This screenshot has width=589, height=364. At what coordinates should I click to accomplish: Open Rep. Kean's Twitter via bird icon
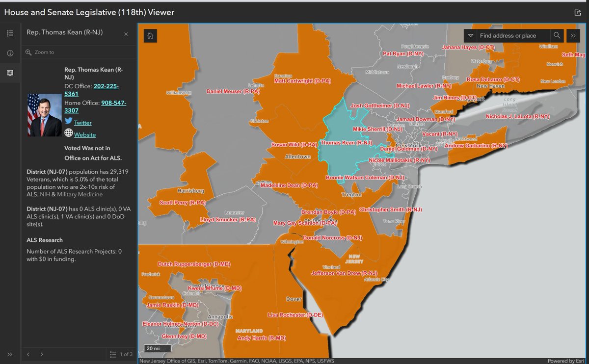click(68, 122)
